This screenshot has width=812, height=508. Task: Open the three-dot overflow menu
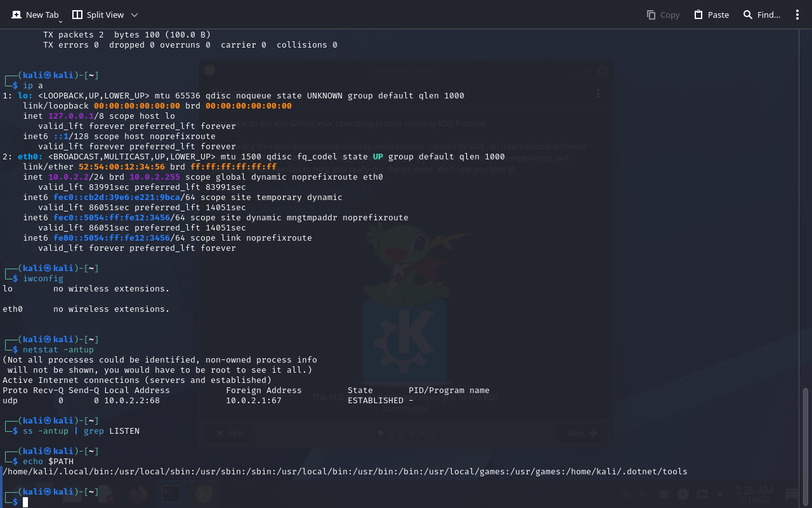pyautogui.click(x=797, y=15)
